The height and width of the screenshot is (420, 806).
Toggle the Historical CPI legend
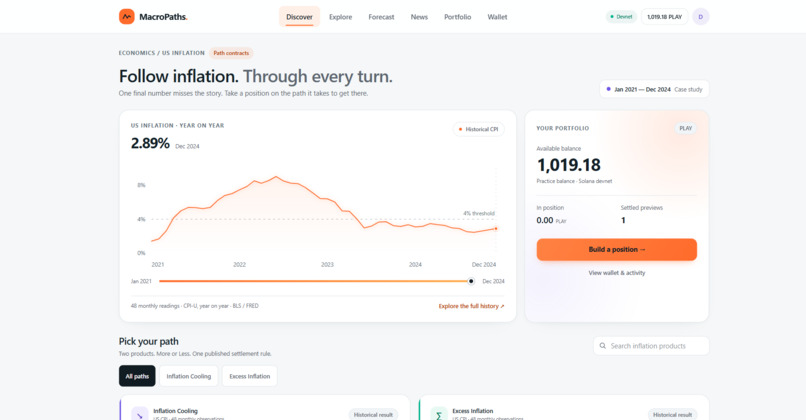click(479, 129)
